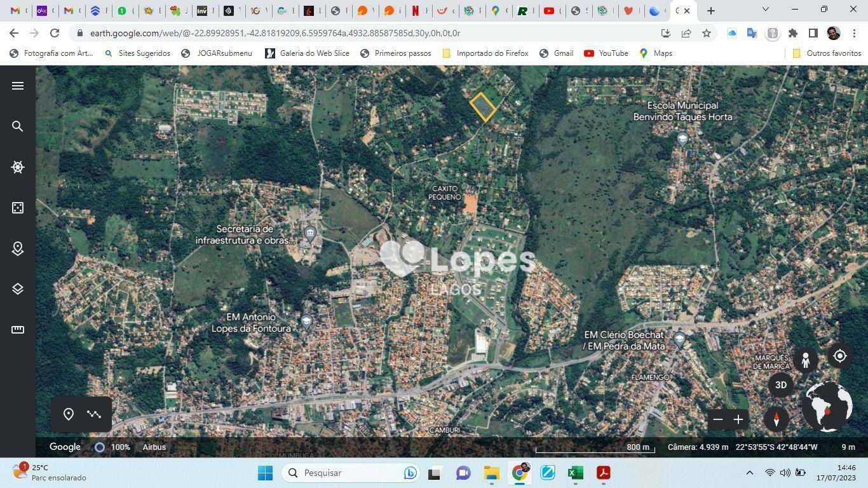The height and width of the screenshot is (488, 868).
Task: Close the active Google Earth tab
Action: (687, 10)
